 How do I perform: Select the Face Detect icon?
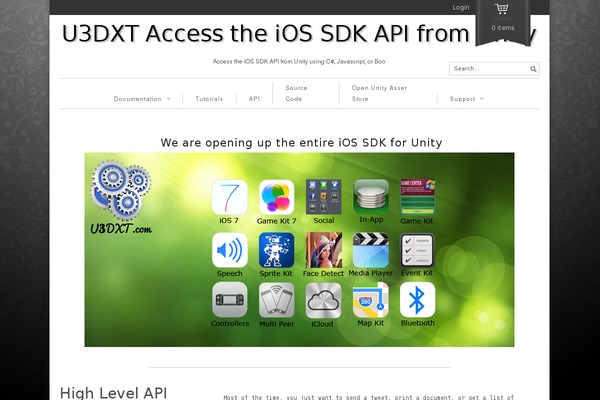pos(323,250)
